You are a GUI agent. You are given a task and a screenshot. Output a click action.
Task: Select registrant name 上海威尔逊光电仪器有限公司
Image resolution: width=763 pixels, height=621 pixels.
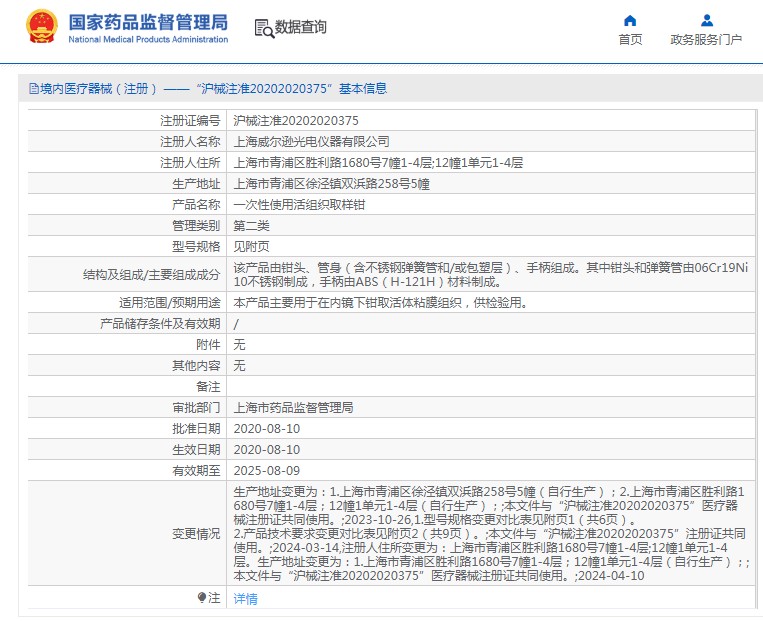(311, 141)
